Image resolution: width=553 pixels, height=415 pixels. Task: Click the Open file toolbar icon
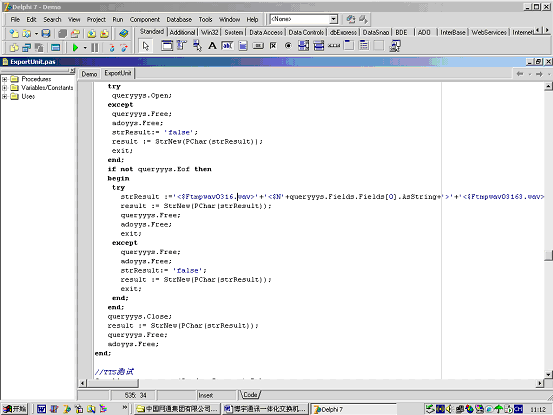(x=26, y=33)
